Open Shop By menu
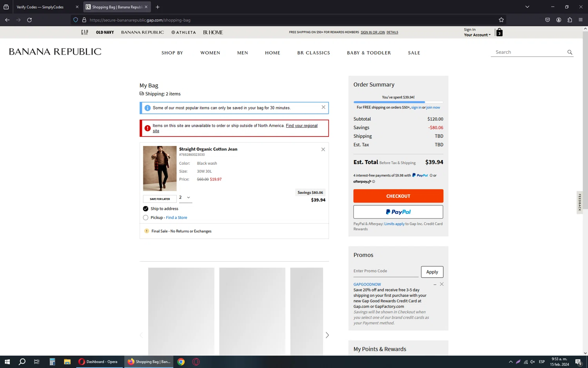The width and height of the screenshot is (588, 368). click(172, 53)
